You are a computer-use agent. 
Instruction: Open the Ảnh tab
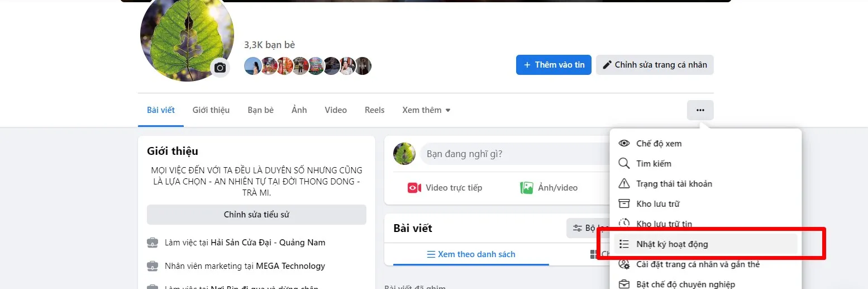tap(299, 110)
